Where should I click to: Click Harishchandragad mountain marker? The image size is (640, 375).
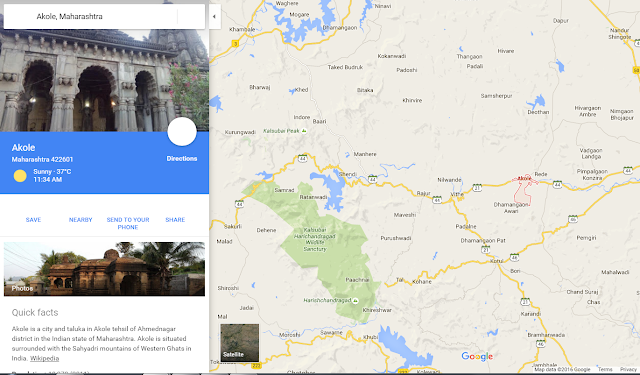356,301
